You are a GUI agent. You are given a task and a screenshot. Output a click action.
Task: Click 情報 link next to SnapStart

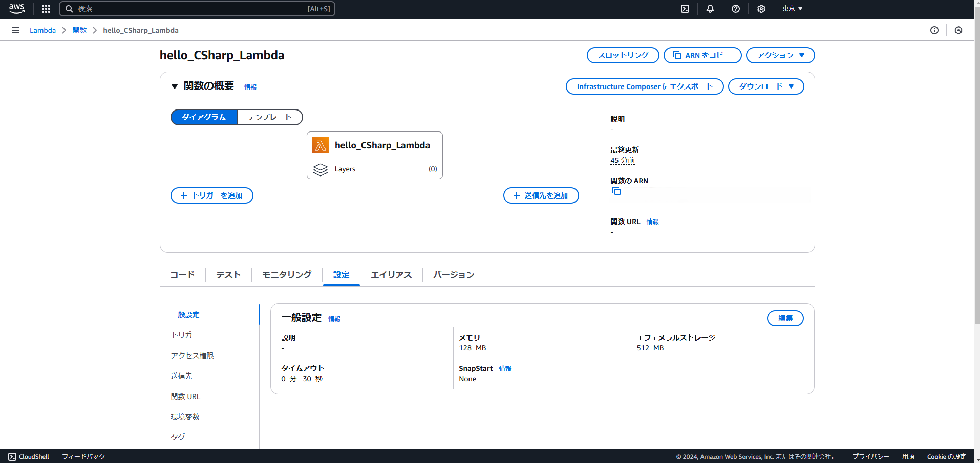pyautogui.click(x=505, y=368)
